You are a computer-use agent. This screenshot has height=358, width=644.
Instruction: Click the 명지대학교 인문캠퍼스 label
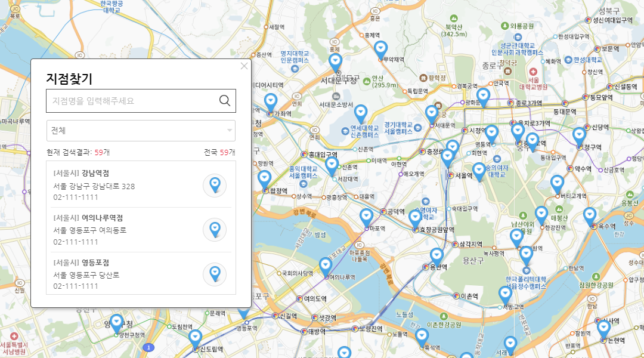(x=295, y=57)
